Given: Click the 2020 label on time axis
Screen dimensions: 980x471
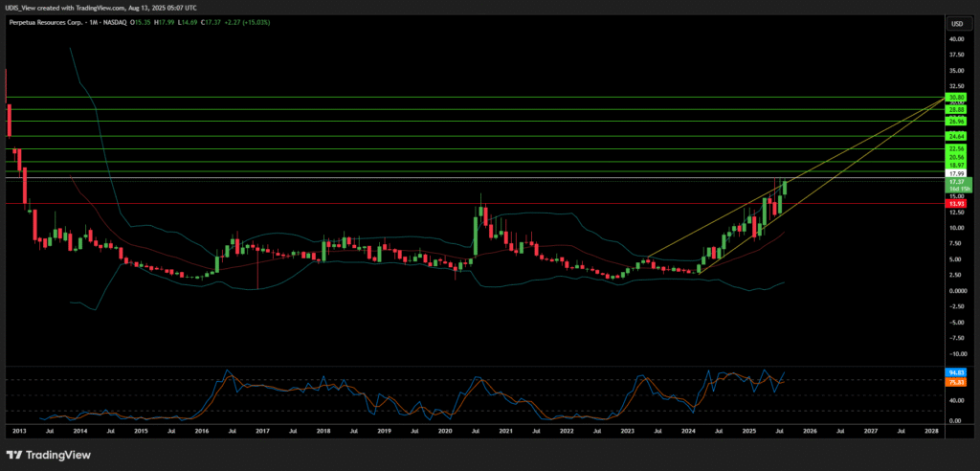Looking at the screenshot, I should 444,433.
